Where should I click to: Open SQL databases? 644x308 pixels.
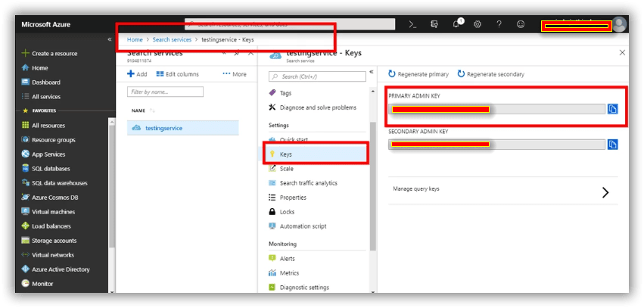tap(45, 168)
